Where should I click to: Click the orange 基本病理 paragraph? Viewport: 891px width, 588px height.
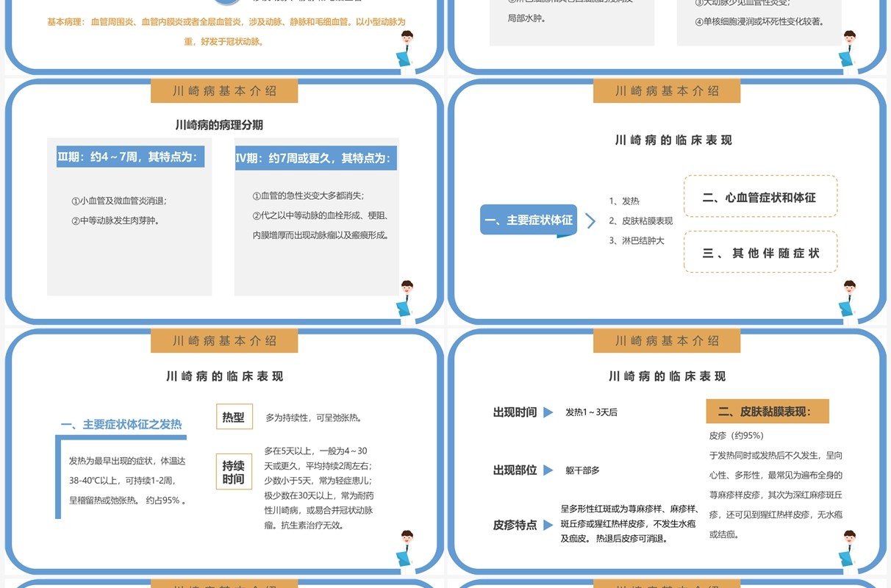coord(226,32)
